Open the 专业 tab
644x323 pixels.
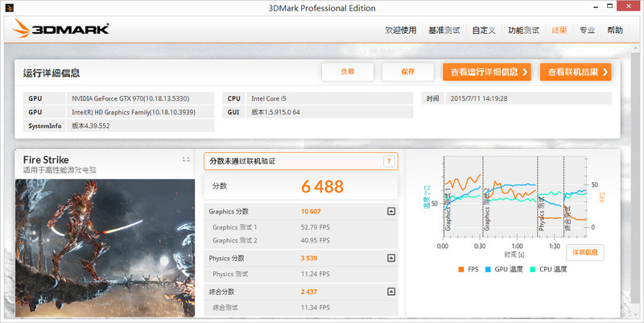coord(587,30)
